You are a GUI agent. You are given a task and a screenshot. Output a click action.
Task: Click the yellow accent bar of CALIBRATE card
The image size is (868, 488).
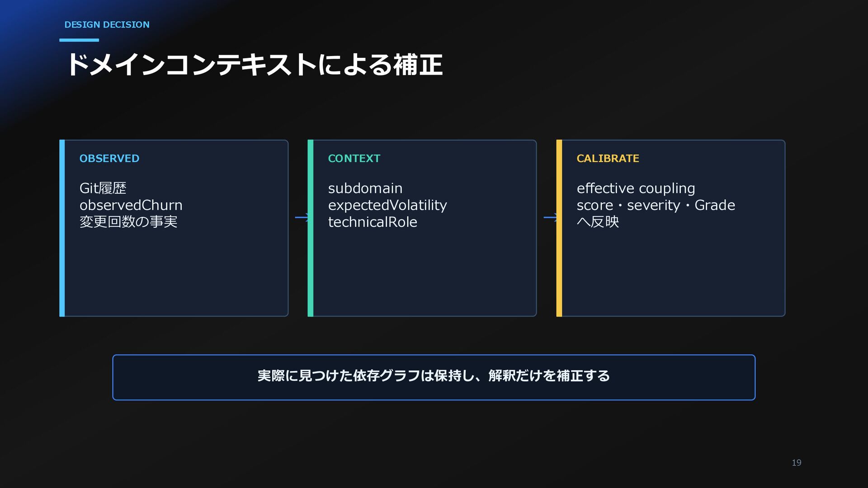(x=559, y=228)
